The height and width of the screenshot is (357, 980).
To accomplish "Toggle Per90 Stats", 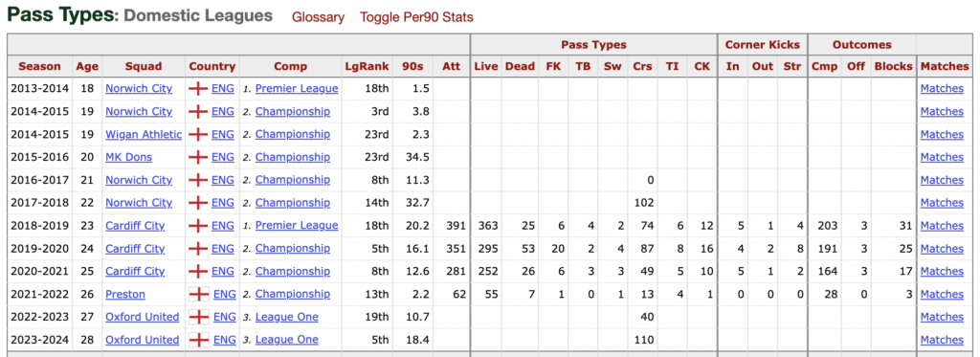I will click(416, 17).
